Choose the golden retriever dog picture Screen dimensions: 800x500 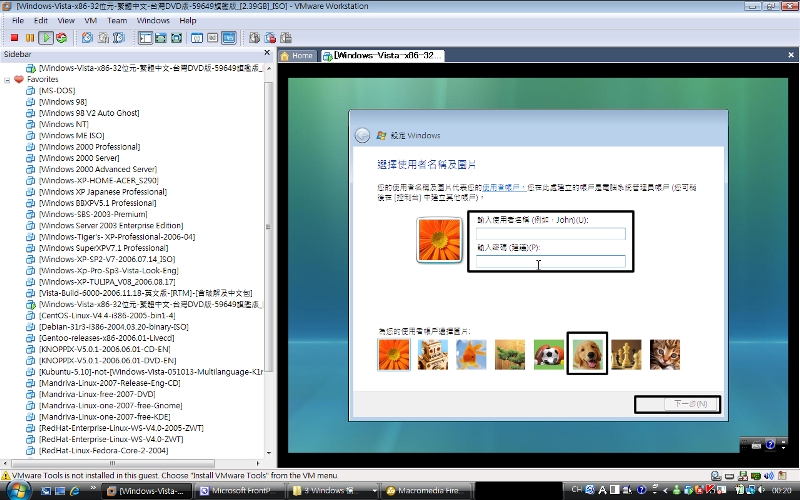[587, 355]
